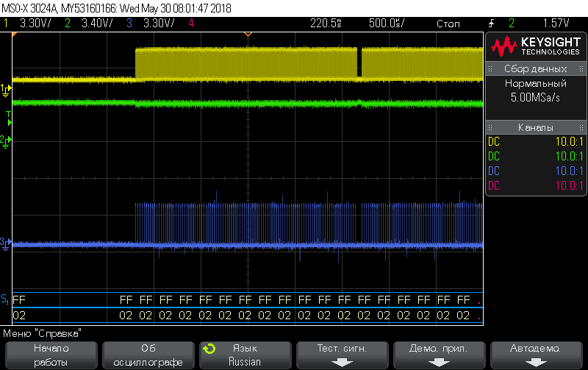Click the channel 1 ground level marker
The width and height of the screenshot is (588, 370).
click(6, 89)
